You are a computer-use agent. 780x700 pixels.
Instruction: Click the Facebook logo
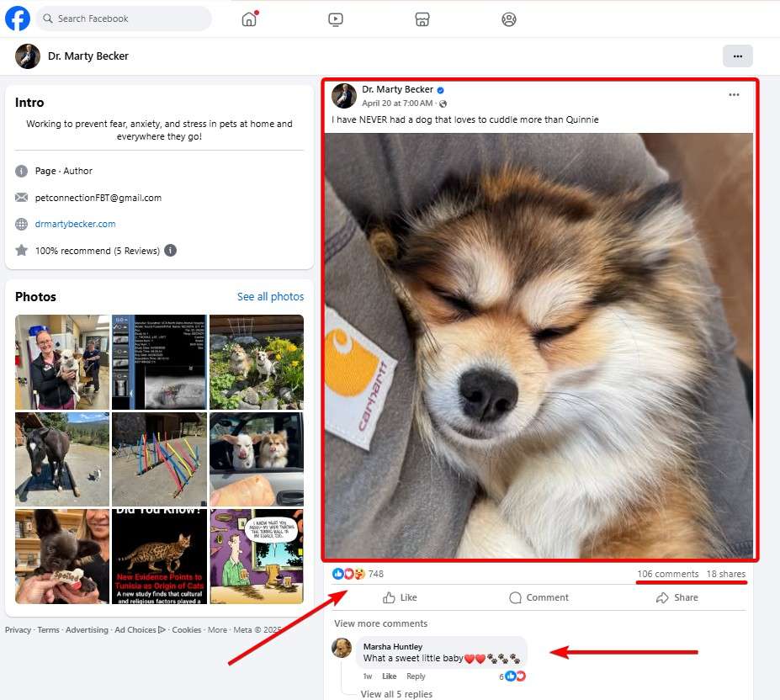pyautogui.click(x=17, y=19)
